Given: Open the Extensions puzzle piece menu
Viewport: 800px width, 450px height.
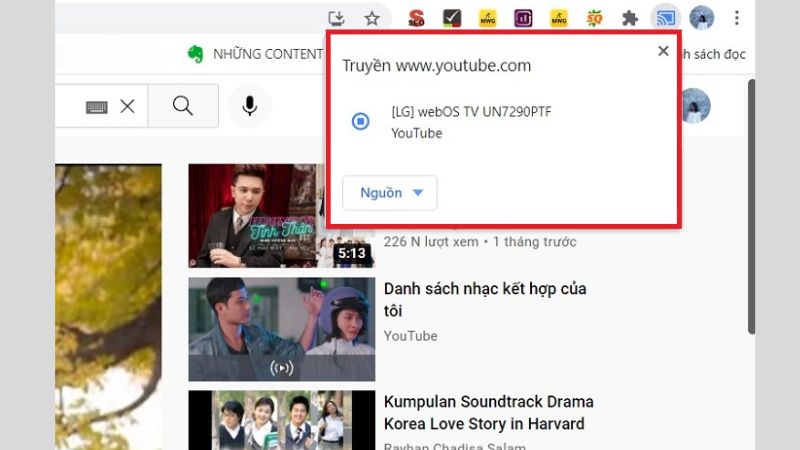Looking at the screenshot, I should (630, 18).
